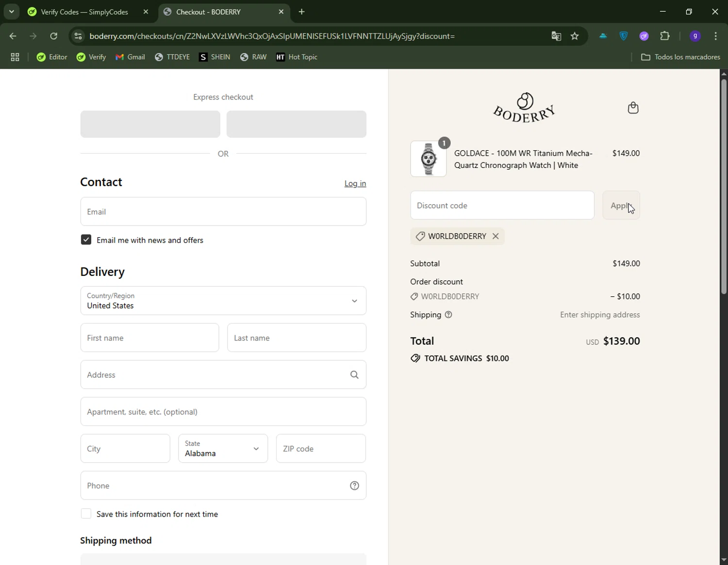The image size is (728, 565).
Task: Click the Shipping method heading
Action: point(116,540)
